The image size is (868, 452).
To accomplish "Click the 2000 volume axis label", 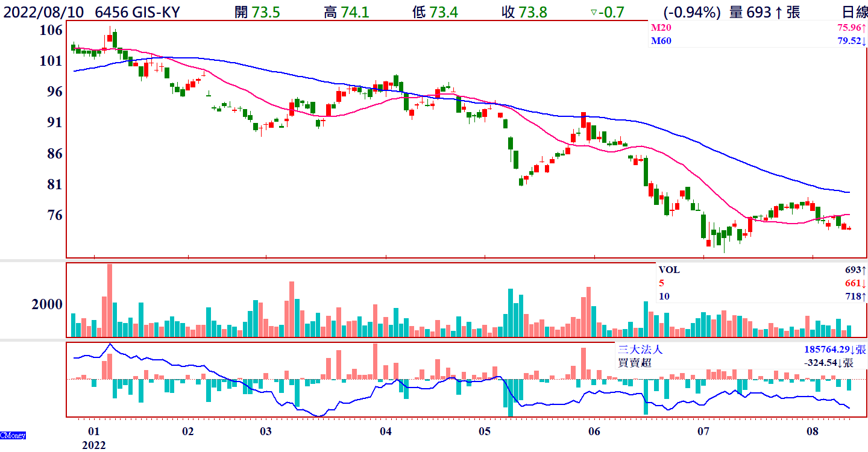I will tap(47, 304).
